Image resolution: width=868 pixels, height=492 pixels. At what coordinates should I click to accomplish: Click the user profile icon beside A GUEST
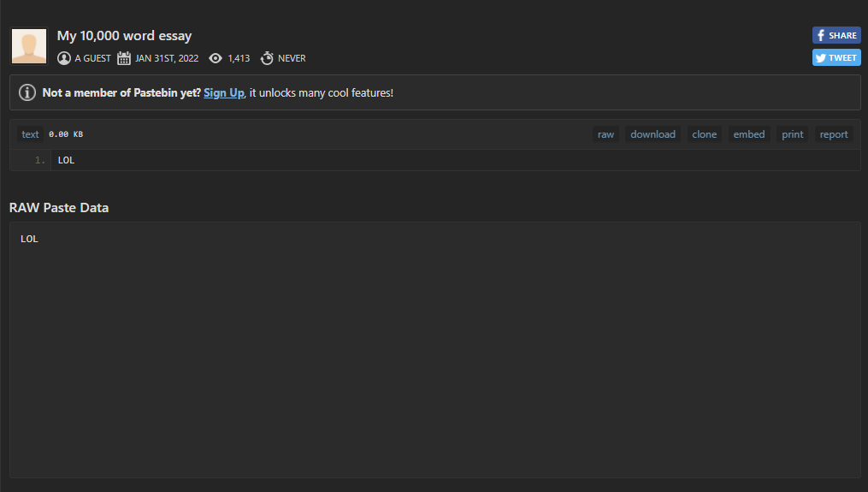tap(64, 58)
